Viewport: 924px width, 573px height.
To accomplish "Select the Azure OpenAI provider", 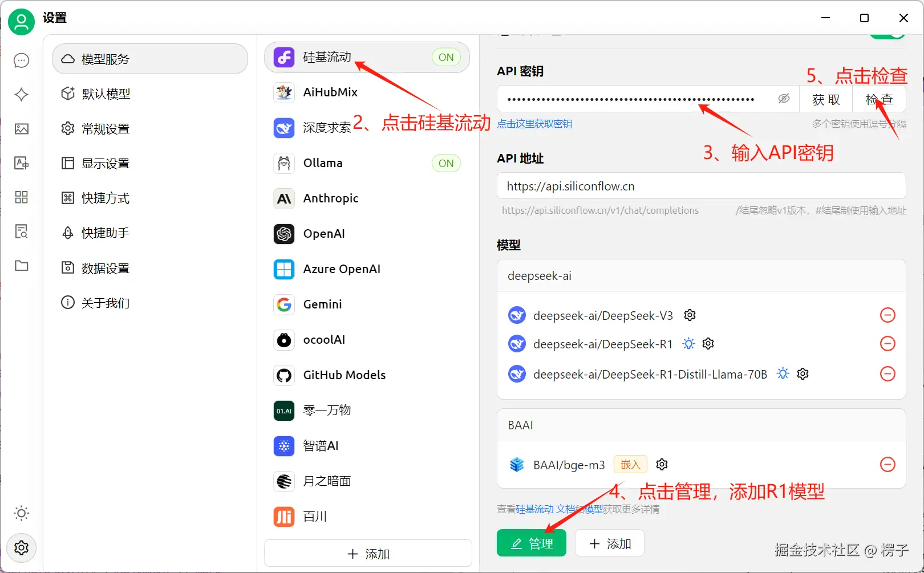I will (367, 269).
